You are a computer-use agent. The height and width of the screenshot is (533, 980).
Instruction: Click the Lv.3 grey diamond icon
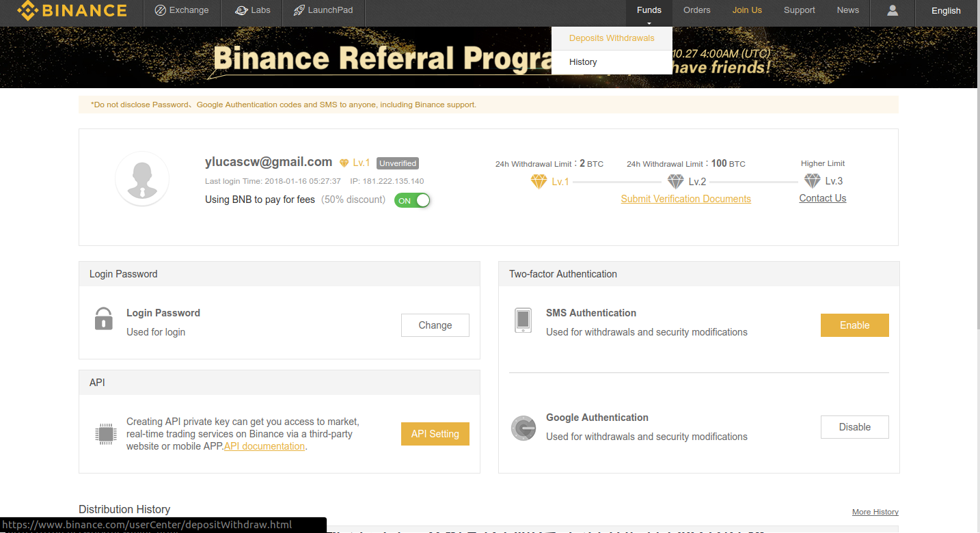(812, 181)
